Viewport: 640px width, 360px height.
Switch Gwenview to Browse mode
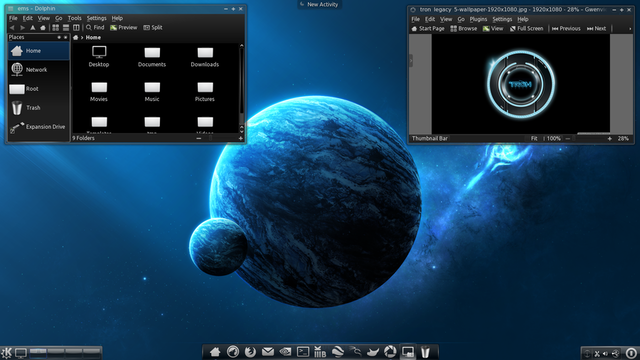[463, 29]
